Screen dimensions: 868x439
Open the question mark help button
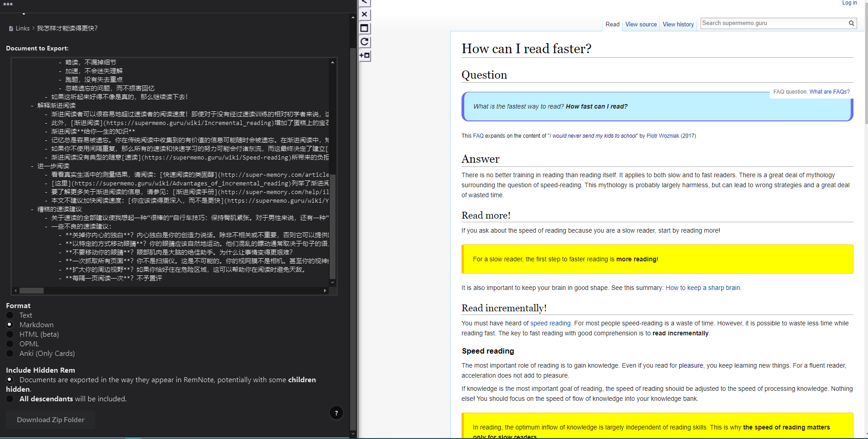[x=336, y=413]
